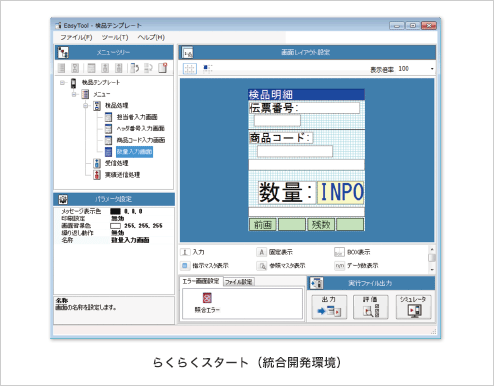494x386 pixels.
Task: Click the black メッセージ表示色 color swatch
Action: pyautogui.click(x=115, y=211)
